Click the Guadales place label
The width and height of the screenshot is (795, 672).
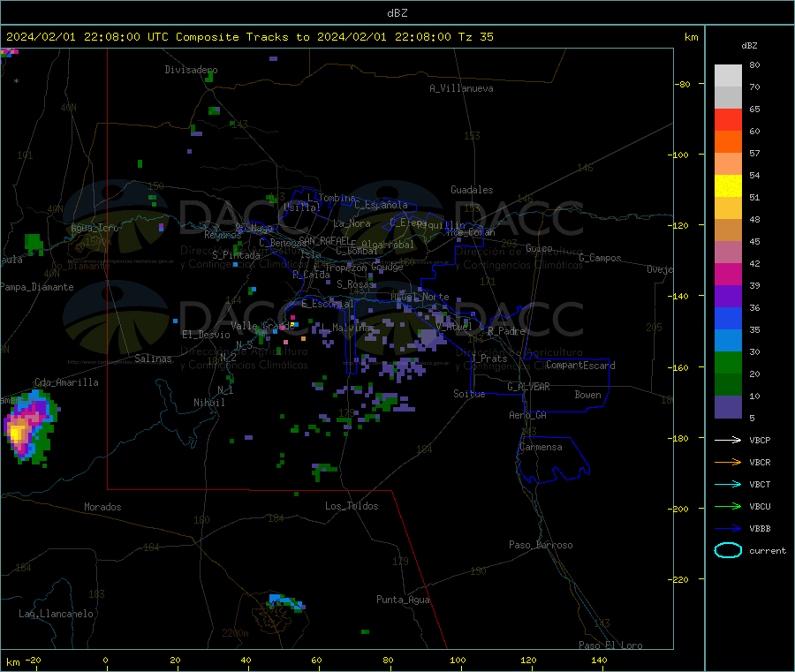tap(472, 190)
